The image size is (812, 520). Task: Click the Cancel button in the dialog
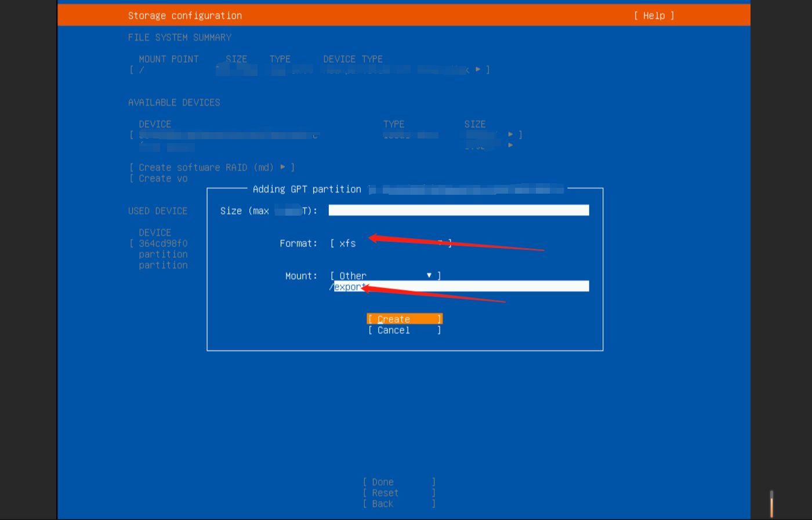click(404, 330)
